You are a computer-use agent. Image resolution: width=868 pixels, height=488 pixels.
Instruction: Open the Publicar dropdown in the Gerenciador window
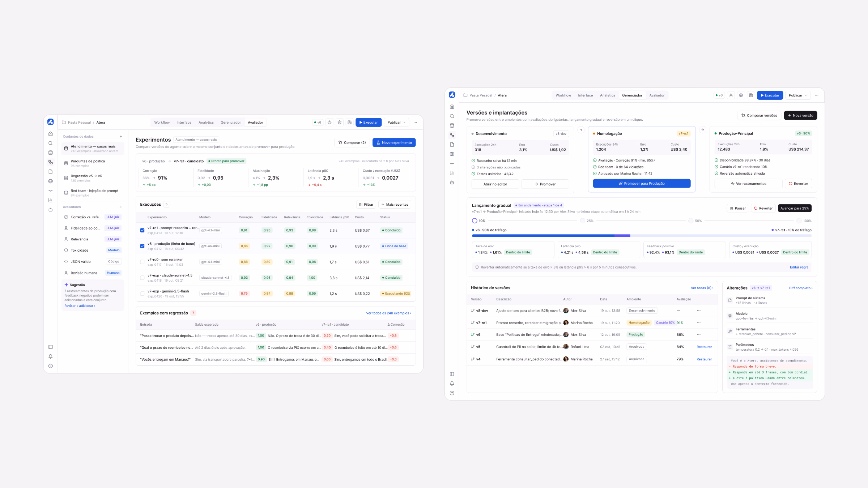798,95
